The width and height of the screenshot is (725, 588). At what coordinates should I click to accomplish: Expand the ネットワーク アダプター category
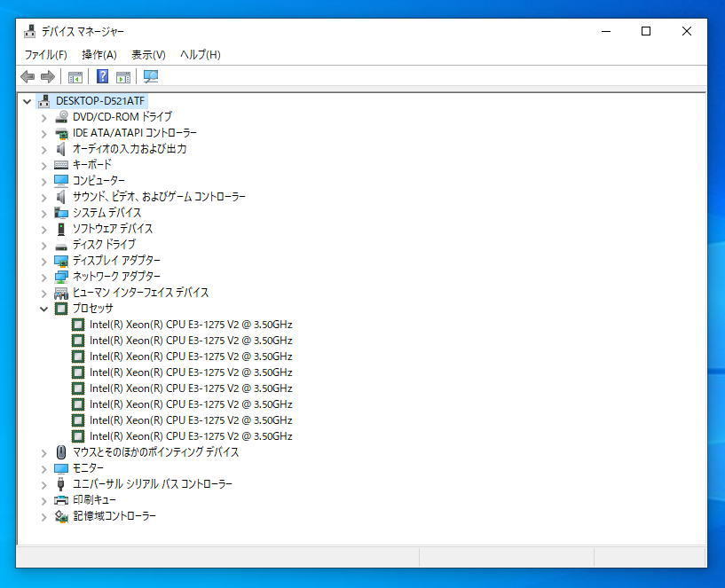(43, 278)
